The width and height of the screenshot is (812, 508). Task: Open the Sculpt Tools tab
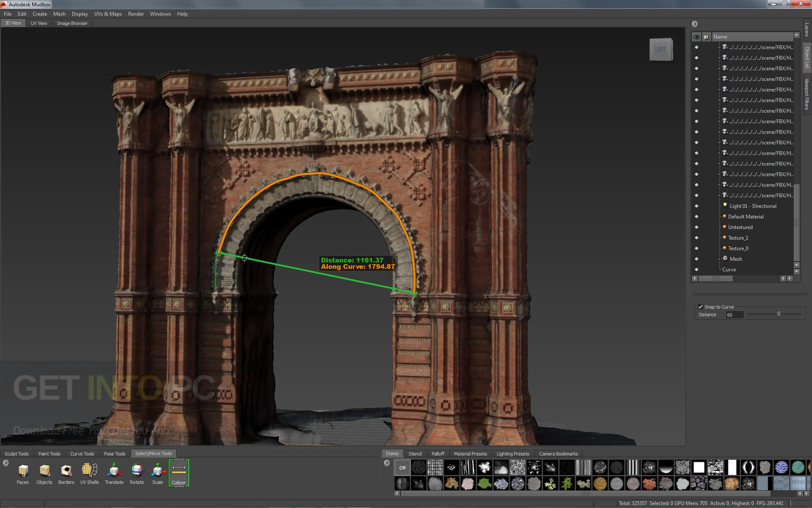[x=16, y=454]
